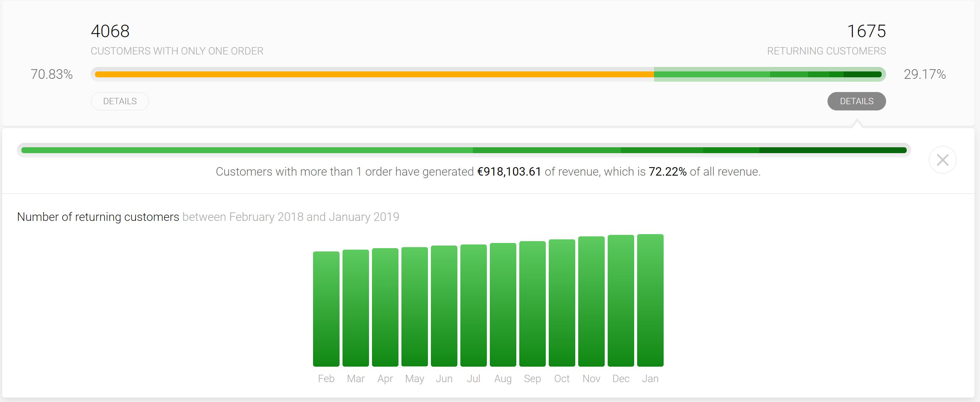Close the returning customers details panel
Screen dimensions: 980x402
942,160
